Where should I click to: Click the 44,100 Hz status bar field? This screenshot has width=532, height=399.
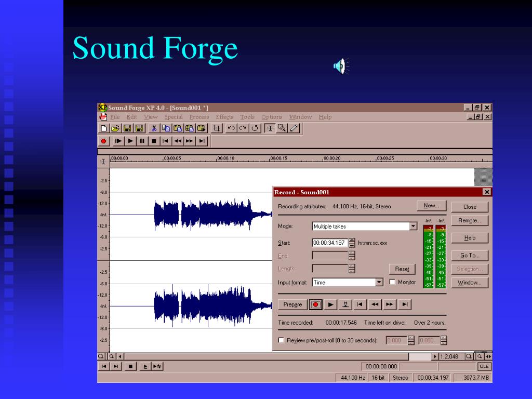point(353,378)
